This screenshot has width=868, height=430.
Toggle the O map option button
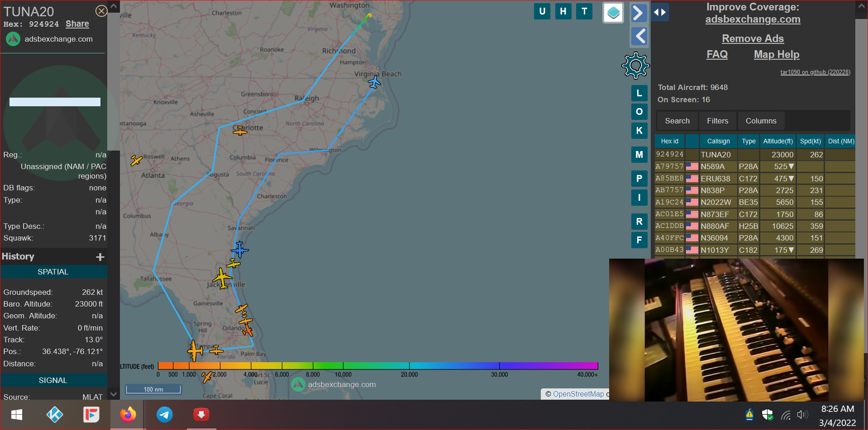[x=639, y=112]
